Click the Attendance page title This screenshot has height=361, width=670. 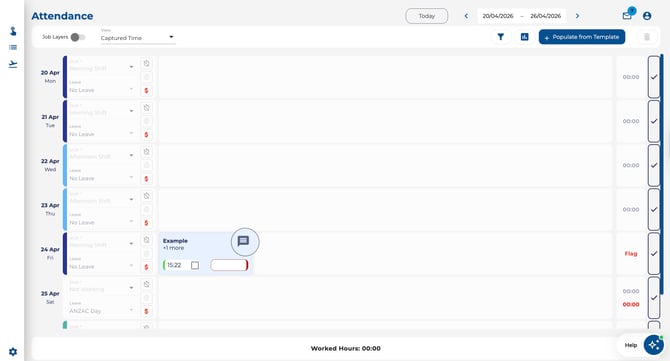62,16
